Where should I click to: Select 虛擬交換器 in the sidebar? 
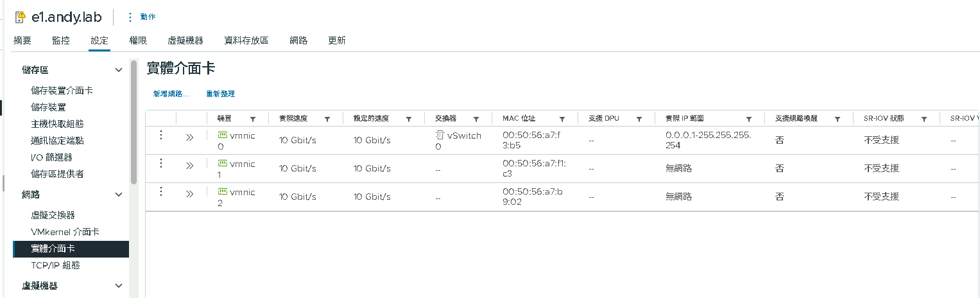tap(53, 215)
